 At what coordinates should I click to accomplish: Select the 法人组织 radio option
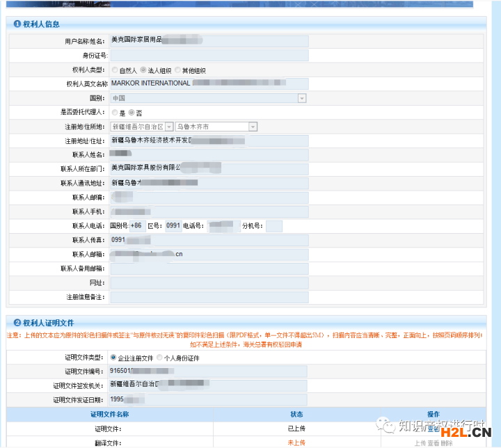click(143, 70)
